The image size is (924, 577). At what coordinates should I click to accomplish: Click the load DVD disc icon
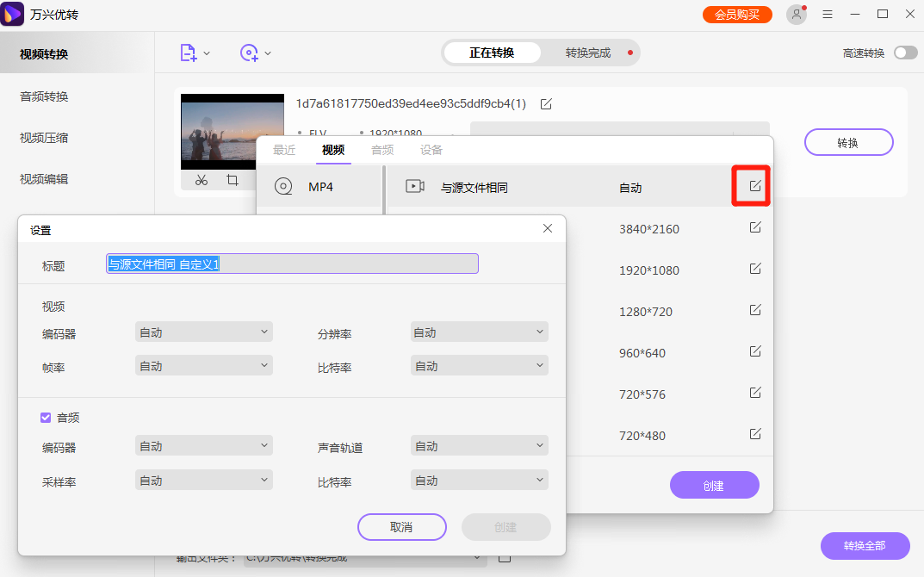tap(249, 53)
